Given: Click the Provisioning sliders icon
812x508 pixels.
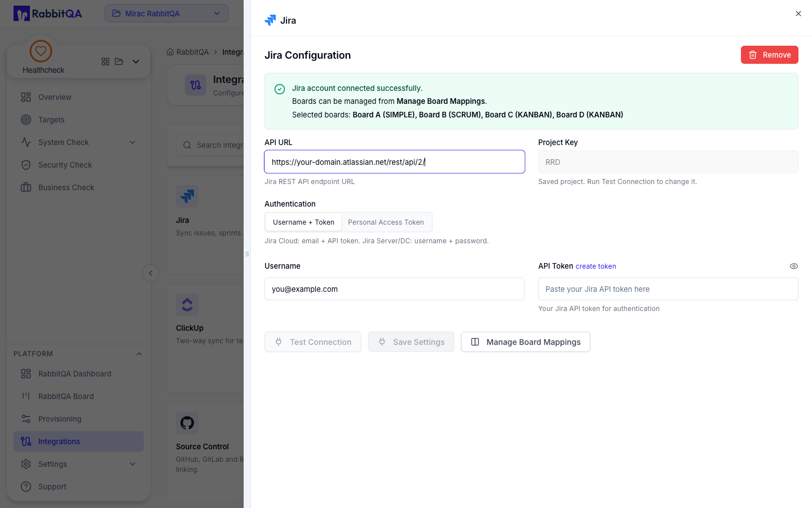Looking at the screenshot, I should click(26, 419).
